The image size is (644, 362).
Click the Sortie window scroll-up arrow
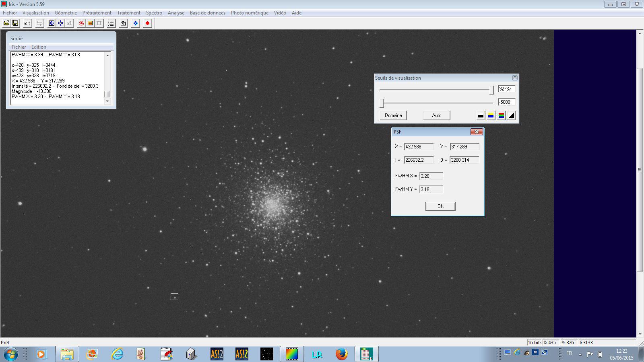click(107, 55)
